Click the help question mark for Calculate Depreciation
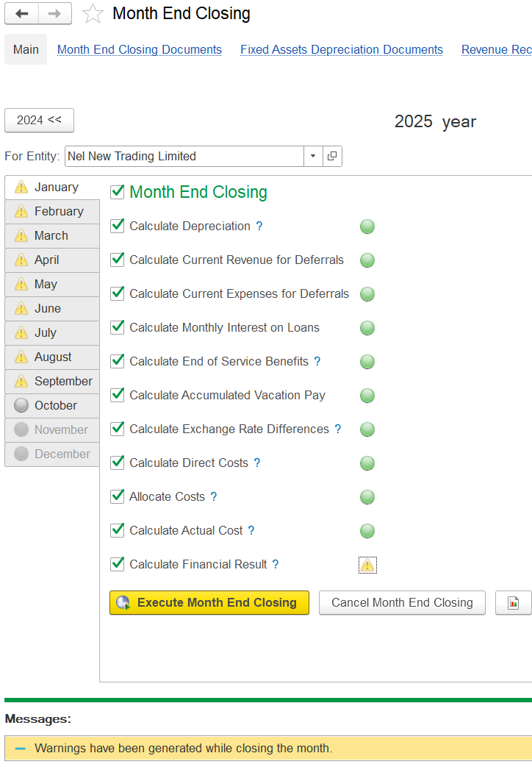Screen dimensions: 532x767 [259, 226]
